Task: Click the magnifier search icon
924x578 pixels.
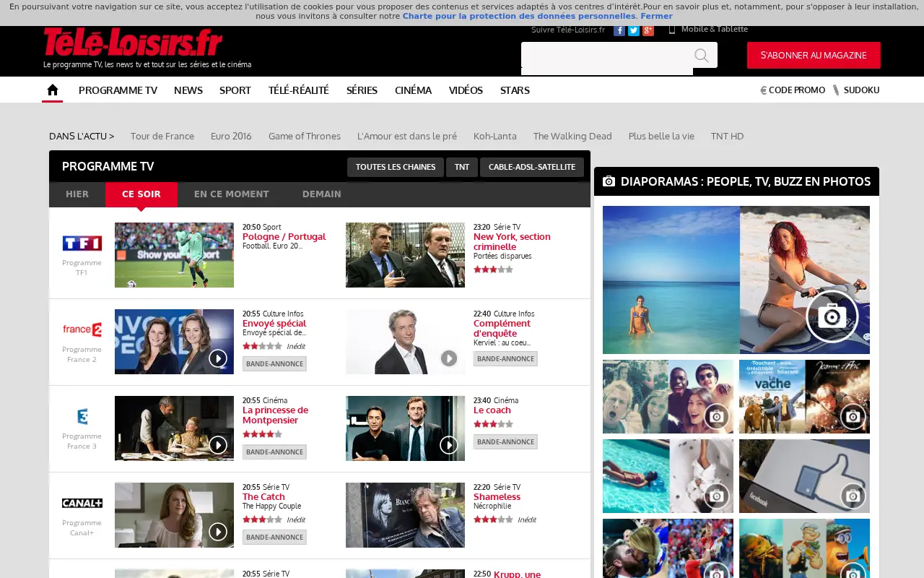Action: 702,56
